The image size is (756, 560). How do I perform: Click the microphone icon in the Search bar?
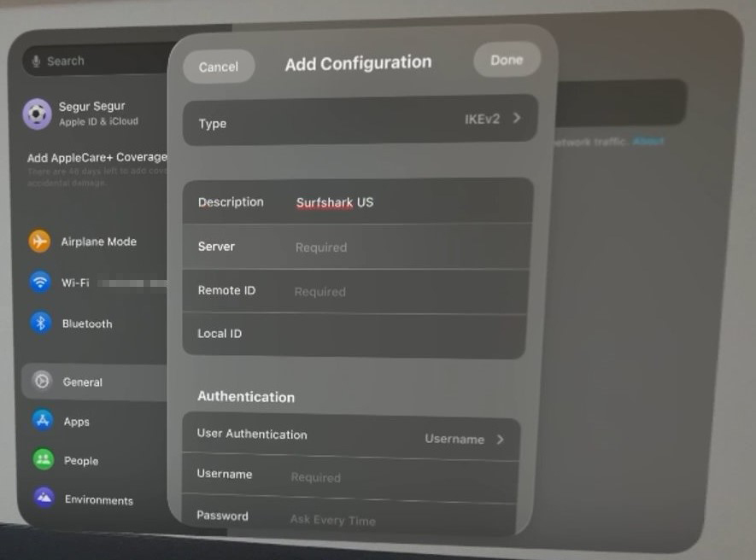35,61
